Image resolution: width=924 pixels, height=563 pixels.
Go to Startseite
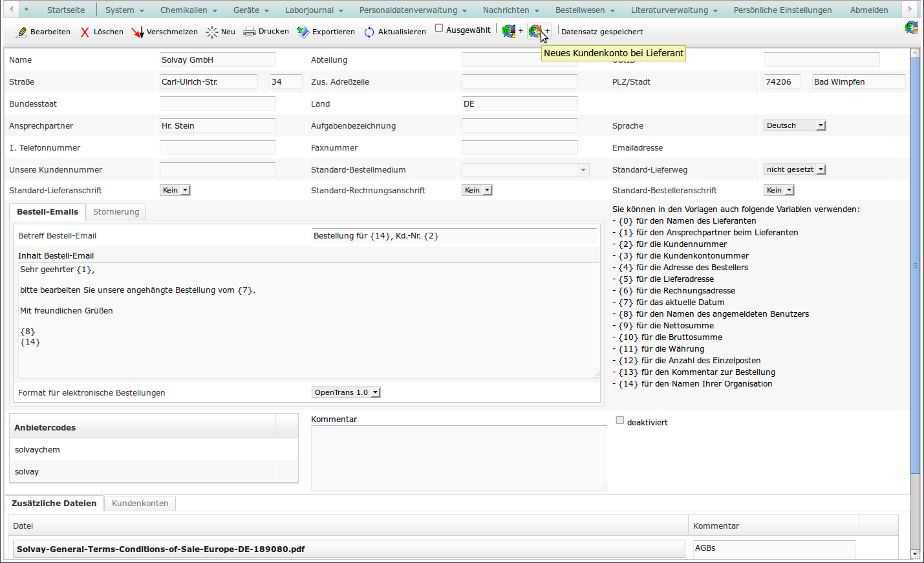(x=66, y=10)
